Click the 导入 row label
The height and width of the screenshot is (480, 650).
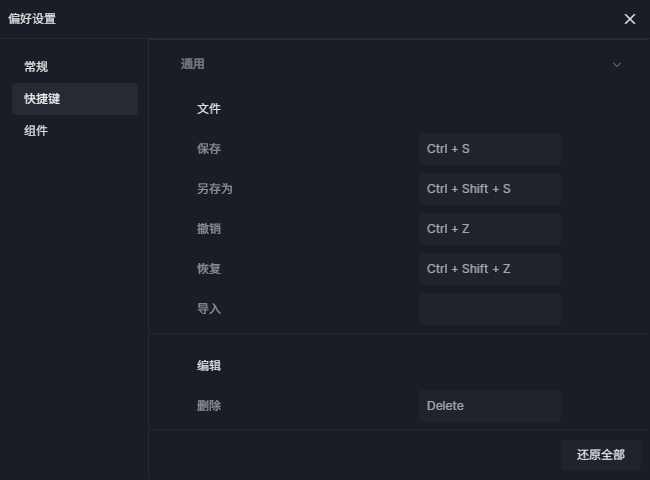tap(209, 309)
